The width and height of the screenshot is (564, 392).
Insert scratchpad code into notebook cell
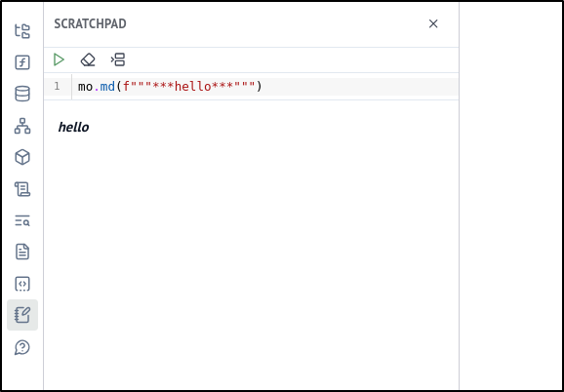[x=118, y=59]
